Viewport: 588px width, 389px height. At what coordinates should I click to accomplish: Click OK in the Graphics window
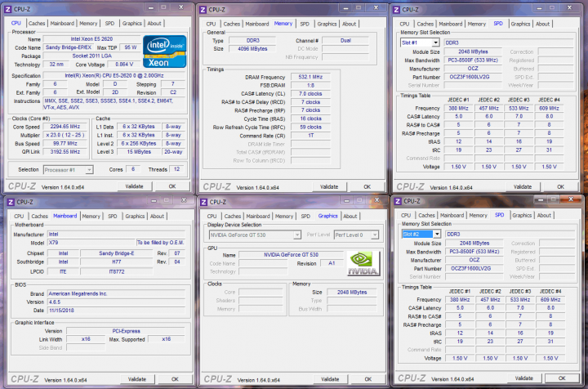coord(367,379)
